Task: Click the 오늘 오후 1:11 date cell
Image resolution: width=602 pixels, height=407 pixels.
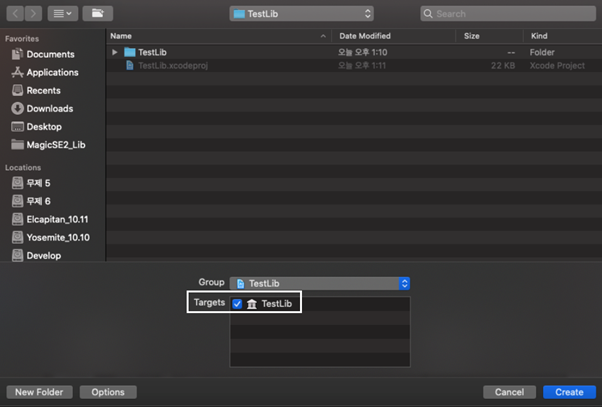Action: coord(362,66)
